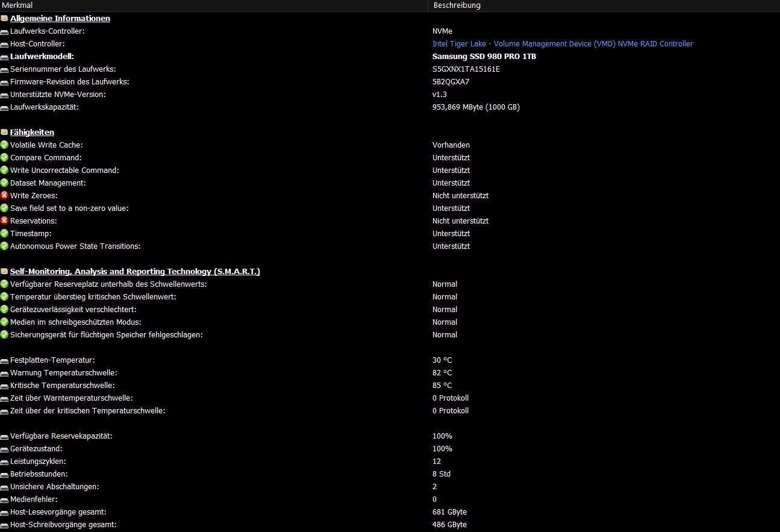Select the Laufwerks-Controller value NVMe

point(442,31)
